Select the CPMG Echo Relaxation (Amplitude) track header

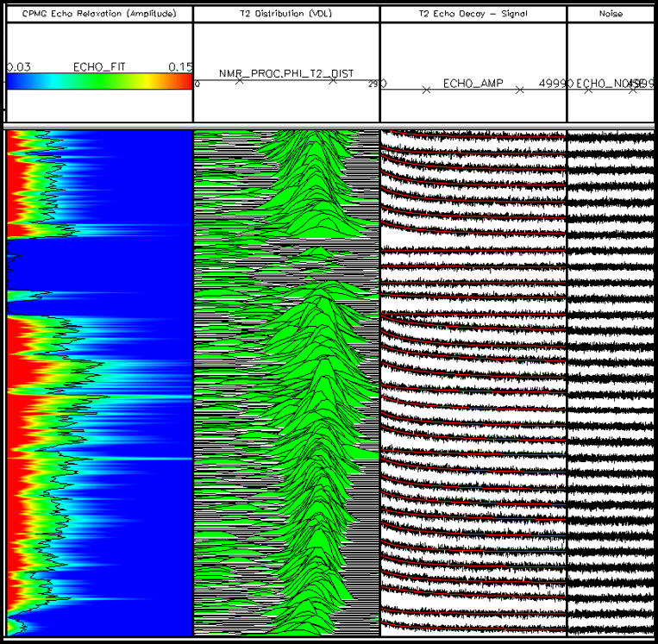pyautogui.click(x=99, y=14)
